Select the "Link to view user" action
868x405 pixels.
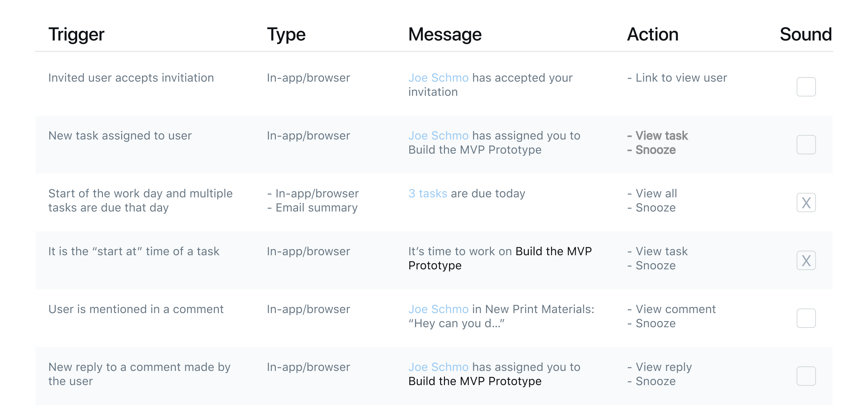click(681, 78)
